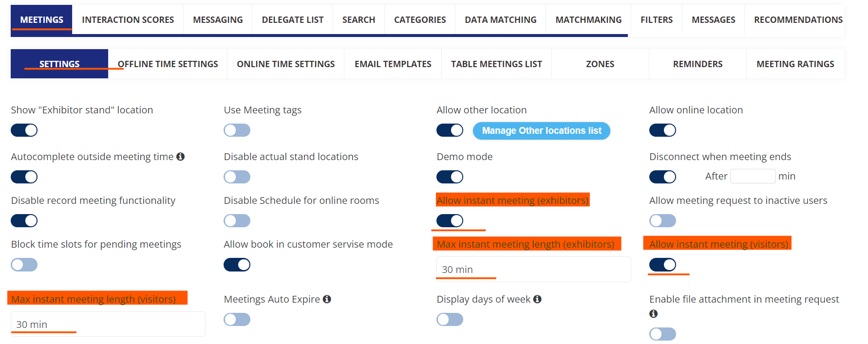Screen dimensions: 868x344
Task: Click info icon beside Autocomplete outside meeting time
Action: coord(181,157)
